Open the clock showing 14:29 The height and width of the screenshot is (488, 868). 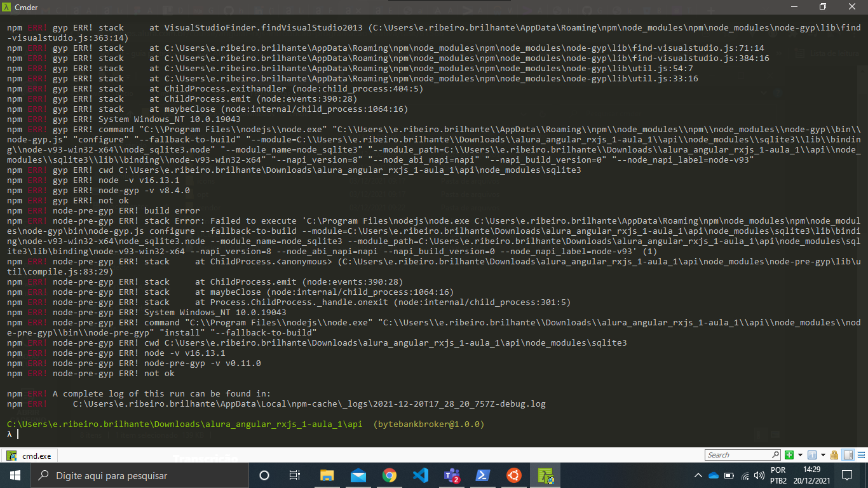click(811, 475)
